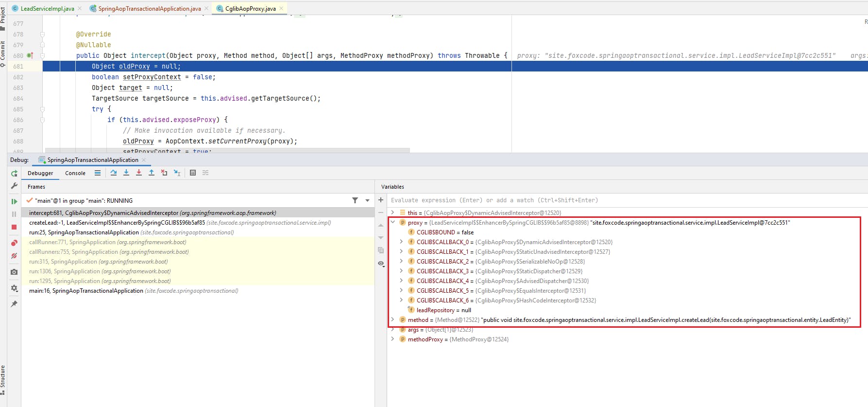Switch to the Console tab
The width and height of the screenshot is (868, 407).
pyautogui.click(x=75, y=173)
